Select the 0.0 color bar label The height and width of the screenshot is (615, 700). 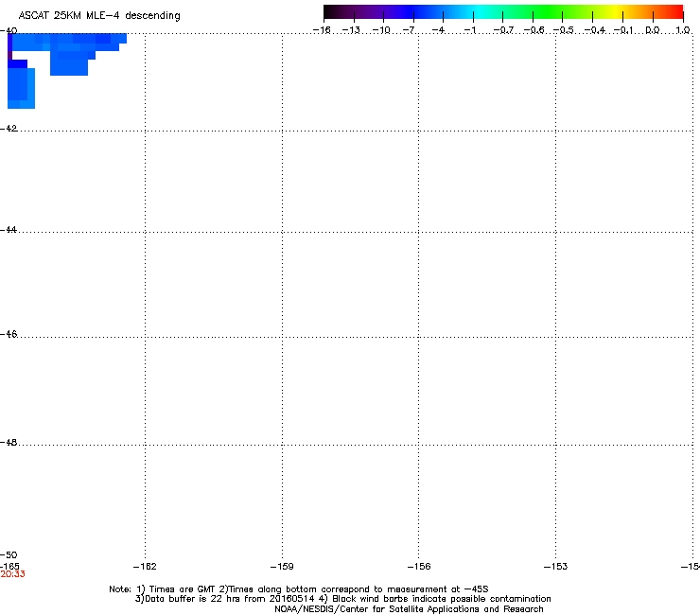click(653, 30)
